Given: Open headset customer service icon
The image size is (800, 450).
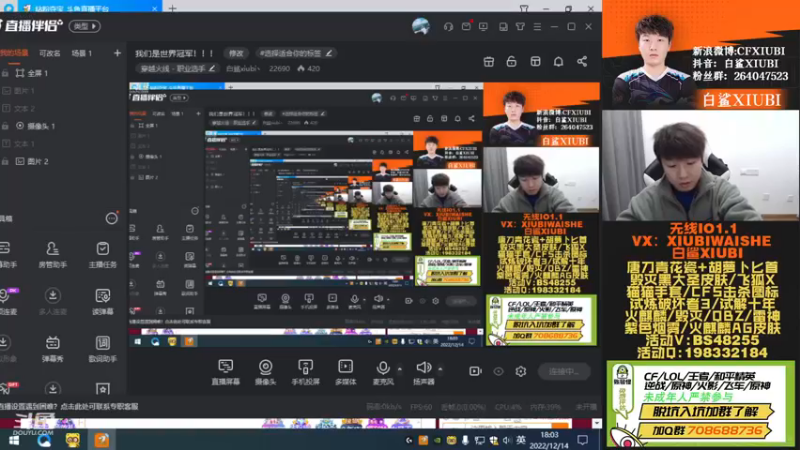Looking at the screenshot, I should pos(448,27).
